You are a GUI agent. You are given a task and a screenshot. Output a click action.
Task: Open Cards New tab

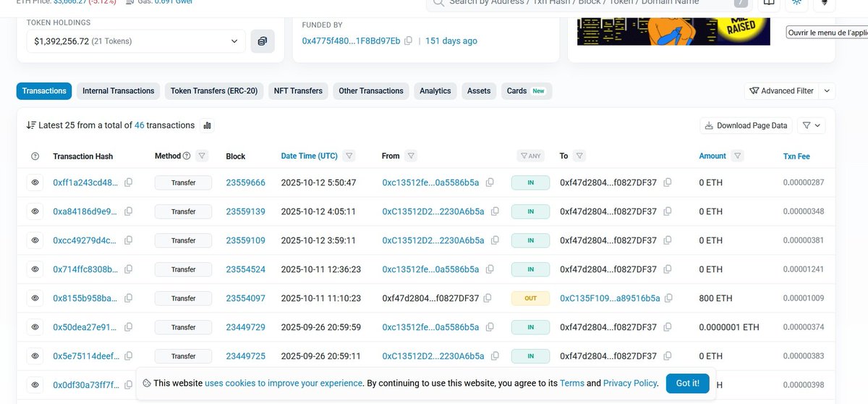pyautogui.click(x=527, y=91)
